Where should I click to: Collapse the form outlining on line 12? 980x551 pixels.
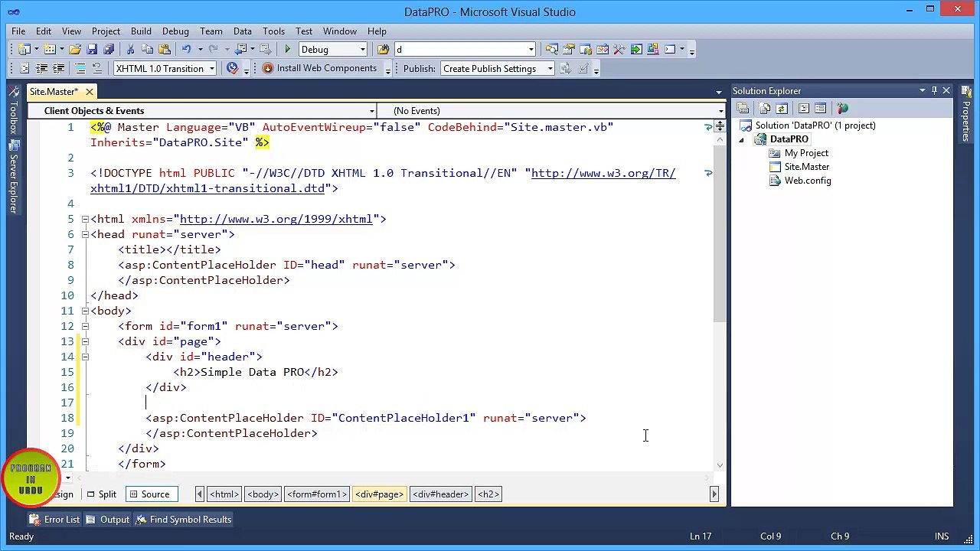(85, 326)
